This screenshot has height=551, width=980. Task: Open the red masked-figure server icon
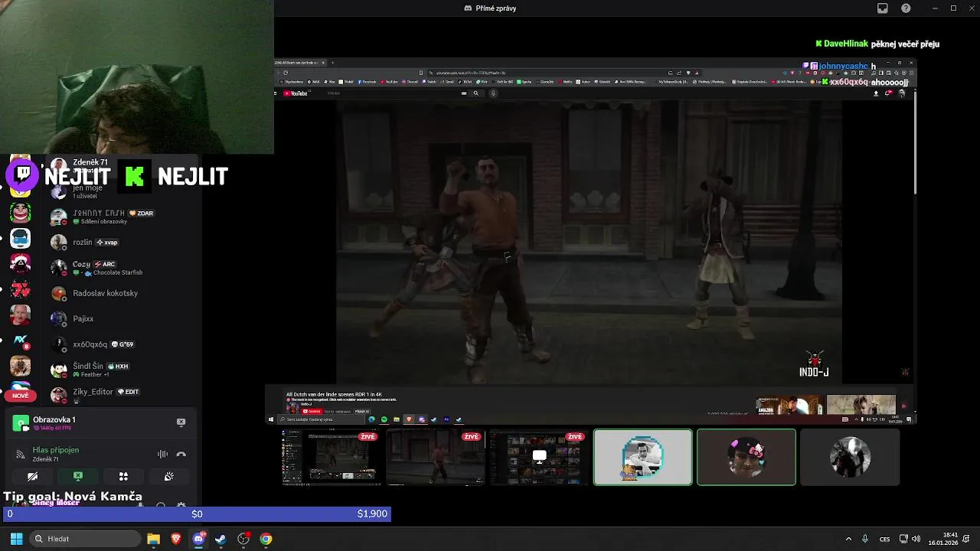click(21, 264)
